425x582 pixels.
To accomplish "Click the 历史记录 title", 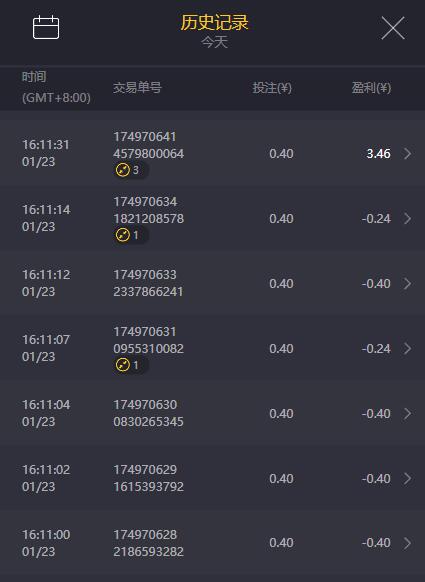I will (214, 22).
